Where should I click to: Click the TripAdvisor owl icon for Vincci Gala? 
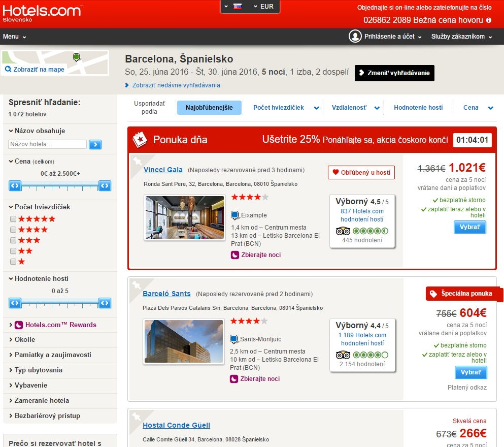(343, 231)
